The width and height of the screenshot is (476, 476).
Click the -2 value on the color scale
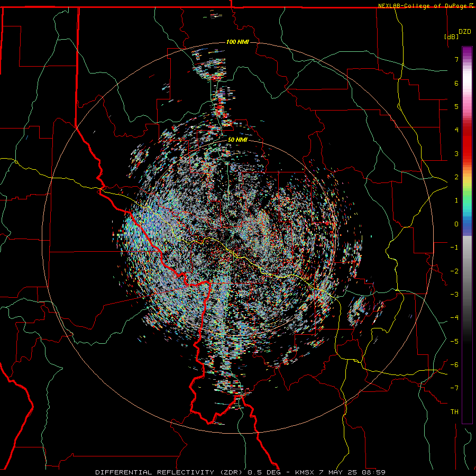[x=454, y=271]
